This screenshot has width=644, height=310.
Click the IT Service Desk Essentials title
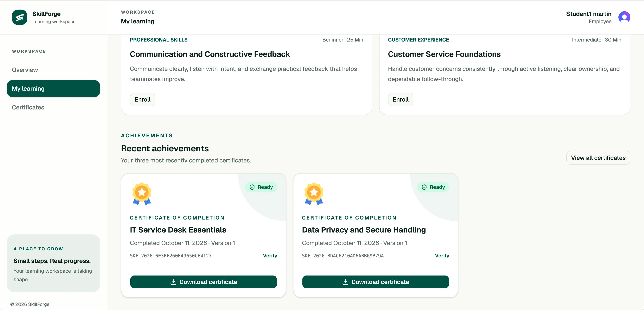coord(178,230)
